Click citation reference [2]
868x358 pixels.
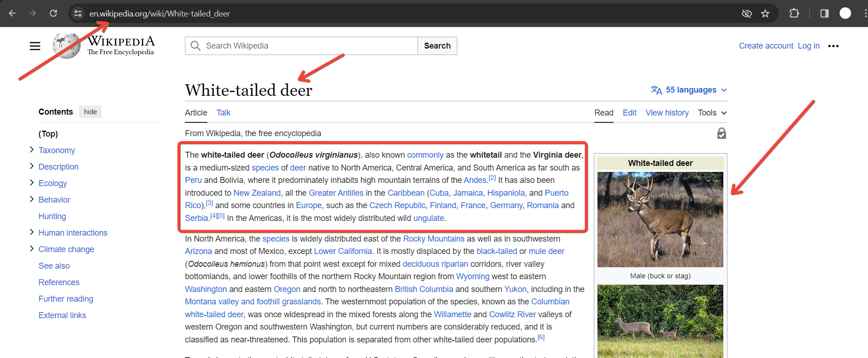(x=492, y=178)
